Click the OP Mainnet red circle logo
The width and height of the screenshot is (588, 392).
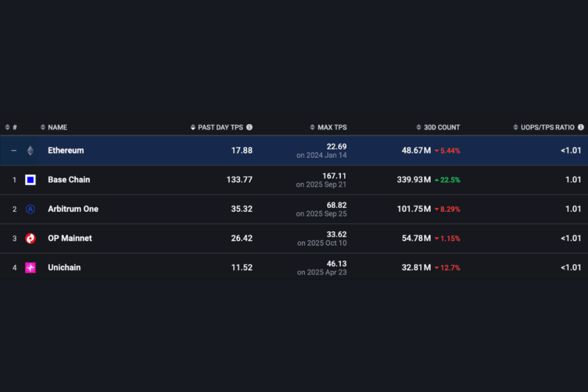[30, 238]
